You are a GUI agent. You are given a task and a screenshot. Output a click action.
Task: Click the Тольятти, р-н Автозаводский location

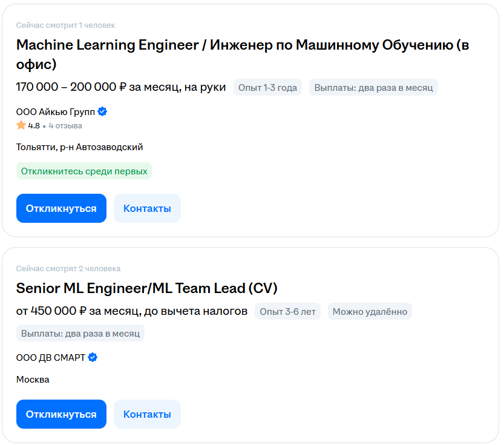(79, 147)
